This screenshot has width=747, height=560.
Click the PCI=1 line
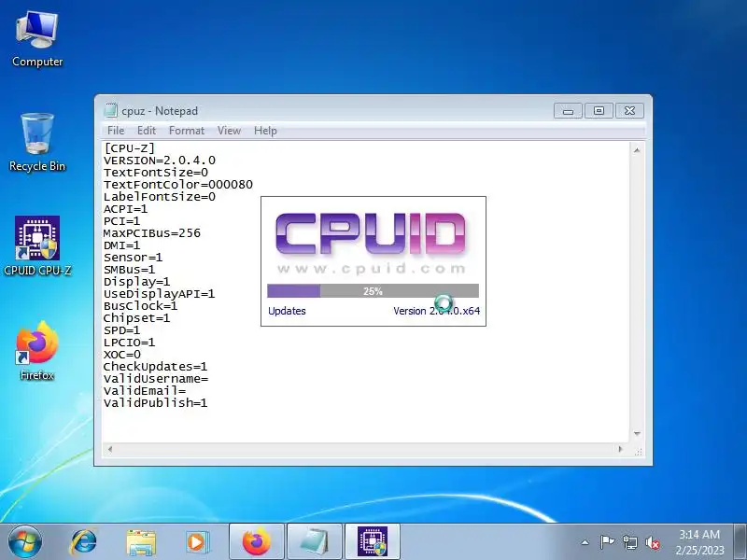[x=122, y=221]
